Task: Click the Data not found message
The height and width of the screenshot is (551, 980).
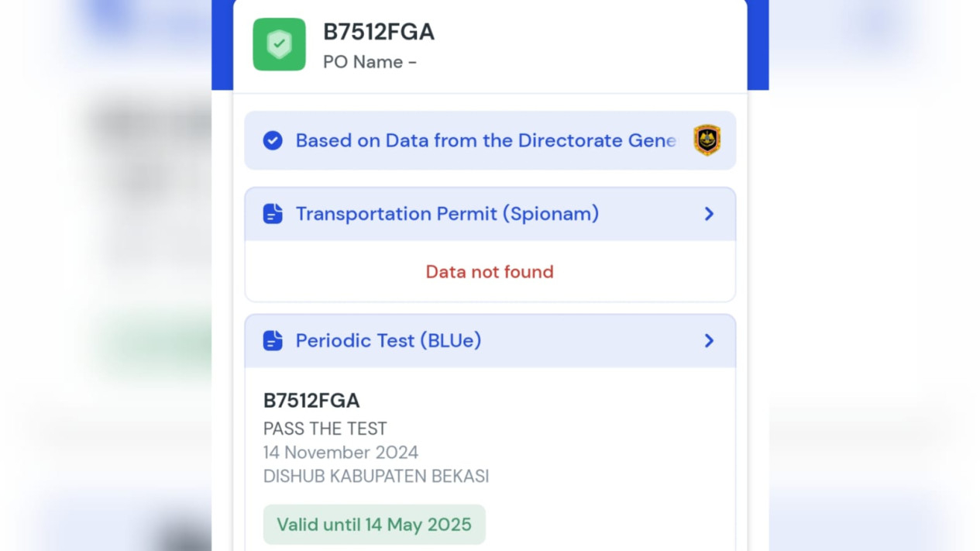Action: (x=490, y=272)
